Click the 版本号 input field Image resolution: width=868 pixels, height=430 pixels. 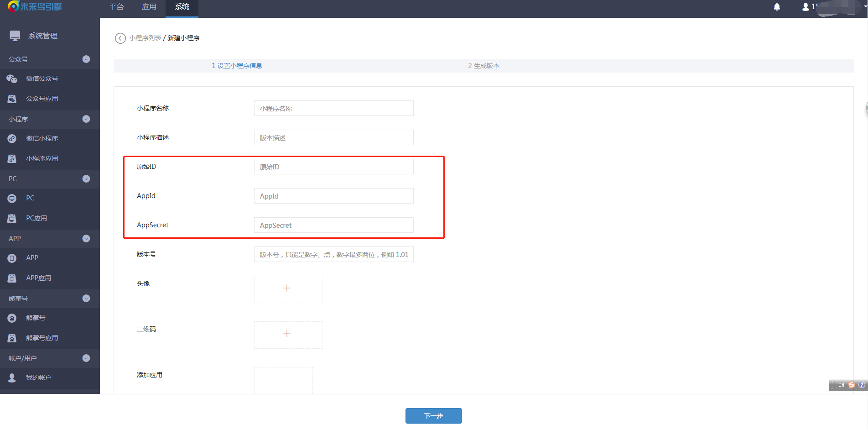pos(333,255)
